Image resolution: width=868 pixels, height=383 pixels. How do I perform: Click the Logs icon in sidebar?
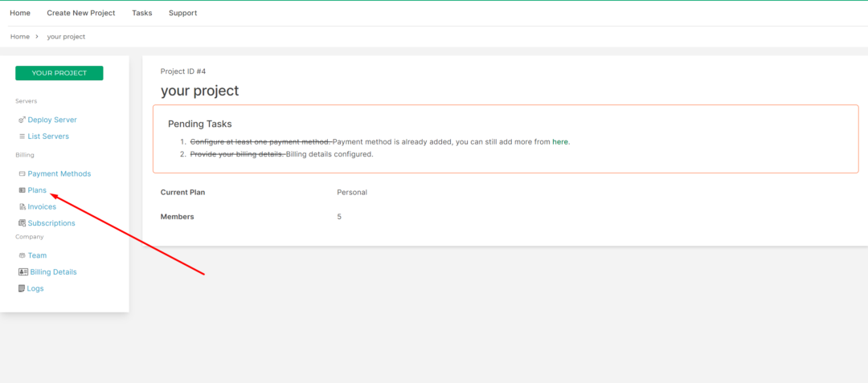point(22,288)
